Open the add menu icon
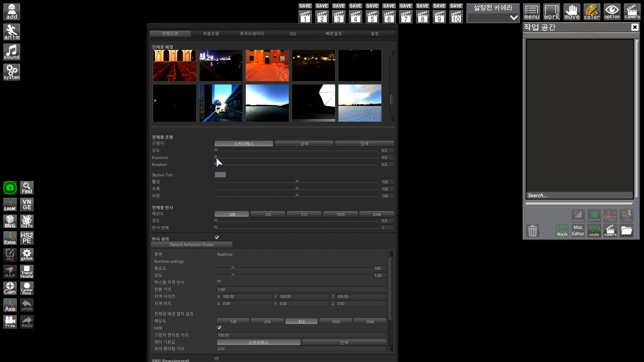The height and width of the screenshot is (362, 644). (x=12, y=12)
